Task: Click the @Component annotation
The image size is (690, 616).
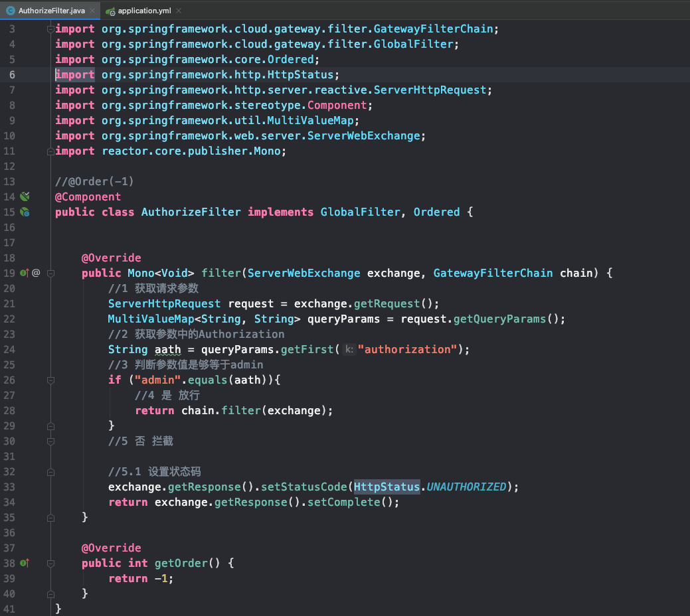Action: 88,196
